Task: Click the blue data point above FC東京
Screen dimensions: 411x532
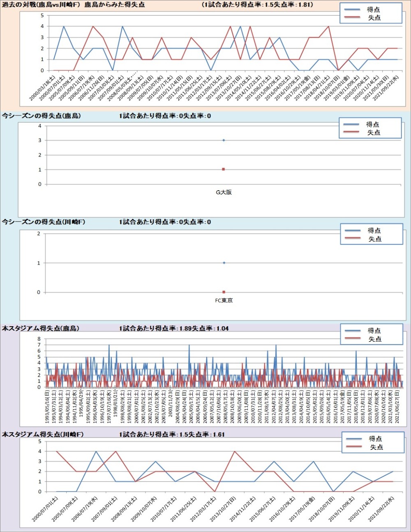Action: (224, 263)
